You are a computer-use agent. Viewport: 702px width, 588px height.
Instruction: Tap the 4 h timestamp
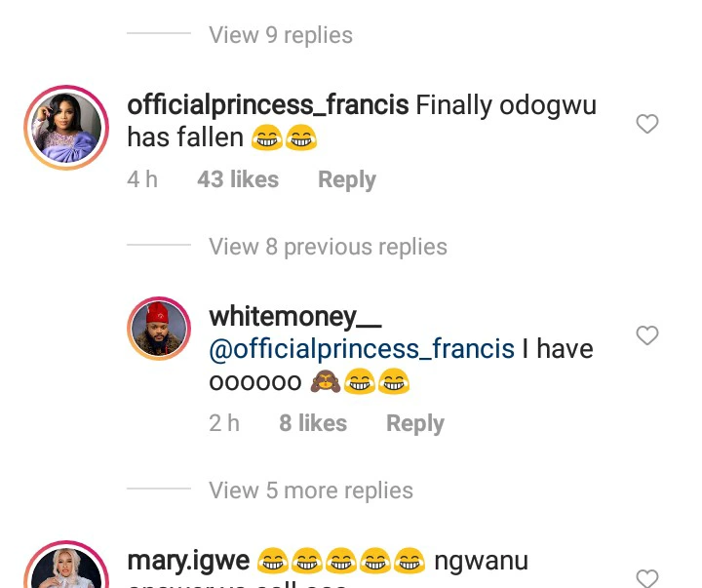[142, 180]
